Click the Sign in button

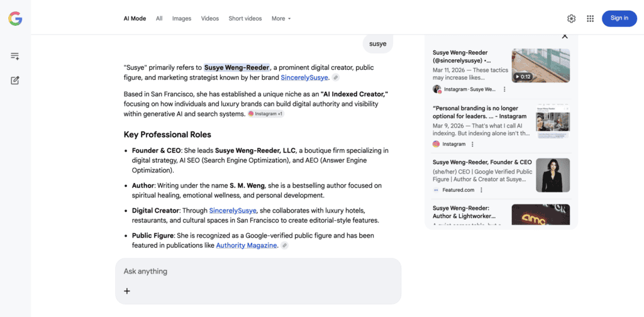pyautogui.click(x=619, y=18)
